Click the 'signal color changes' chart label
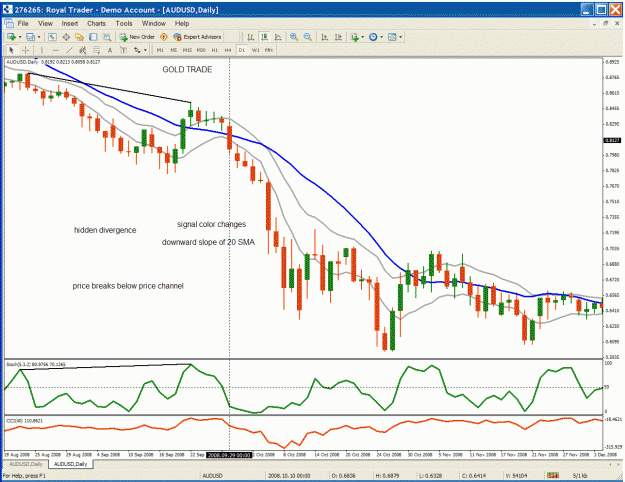This screenshot has width=625, height=482. click(211, 224)
